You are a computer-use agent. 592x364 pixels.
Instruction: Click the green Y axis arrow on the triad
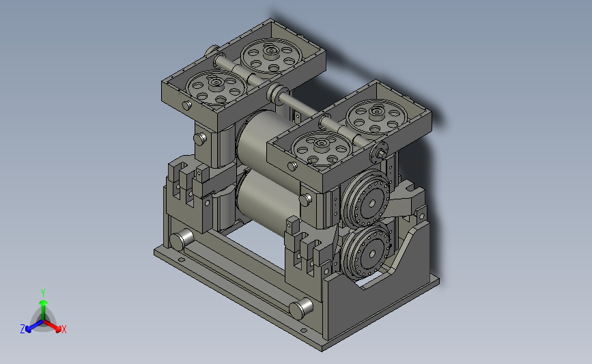click(x=44, y=309)
